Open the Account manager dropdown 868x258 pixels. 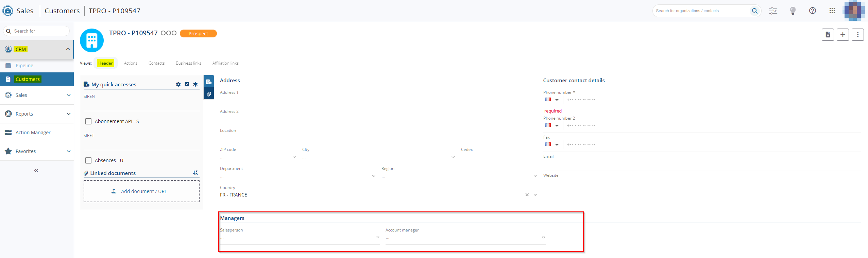click(x=543, y=238)
